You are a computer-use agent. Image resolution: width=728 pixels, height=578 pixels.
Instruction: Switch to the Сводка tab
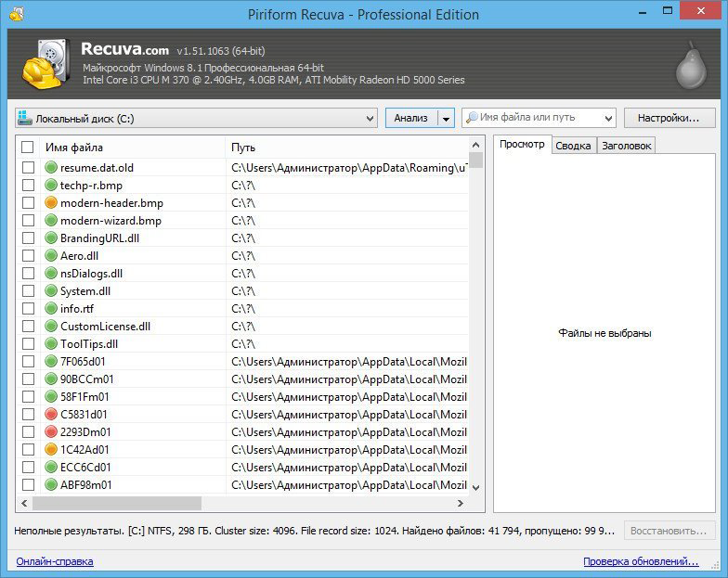574,146
